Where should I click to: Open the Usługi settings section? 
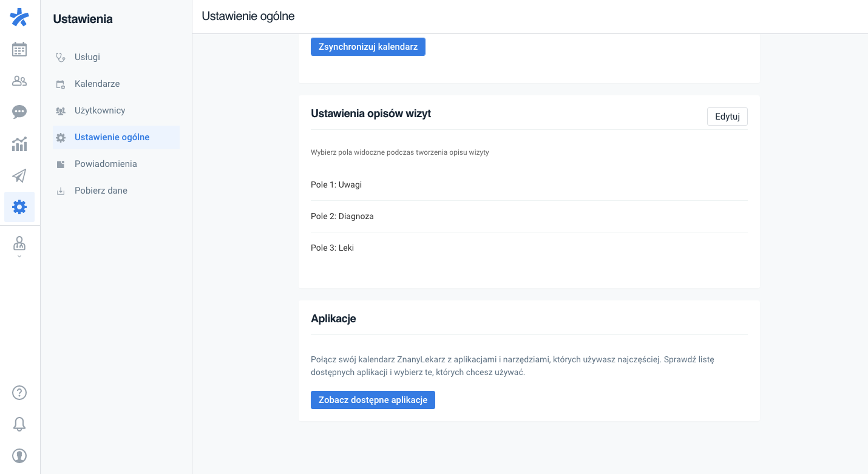point(116,57)
